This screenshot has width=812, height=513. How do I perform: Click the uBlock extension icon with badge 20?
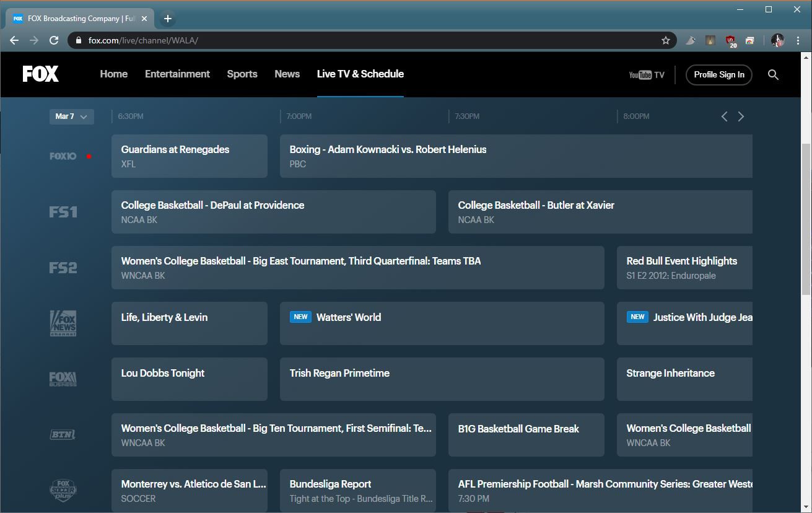point(731,41)
